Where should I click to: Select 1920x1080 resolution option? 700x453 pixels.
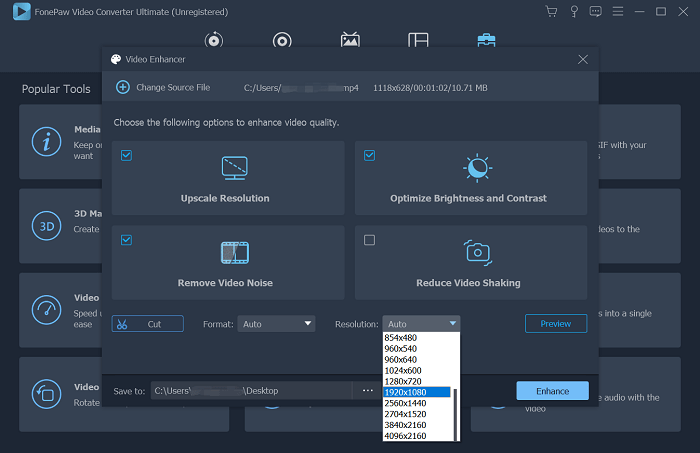417,392
